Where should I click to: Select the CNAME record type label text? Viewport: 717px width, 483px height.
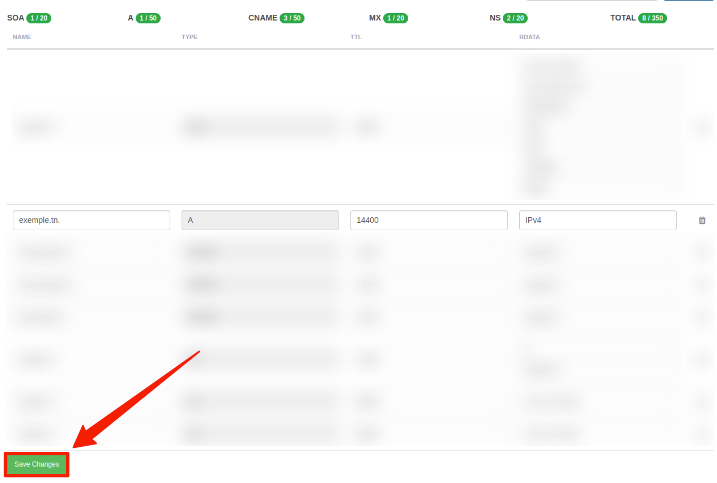click(x=262, y=18)
